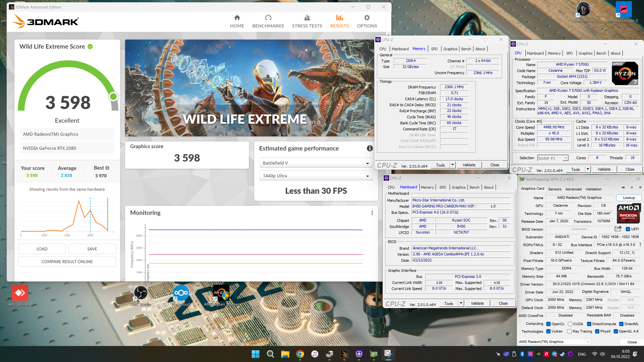Open iTunes music app from taskbar
Image resolution: width=644 pixels, height=362 pixels.
point(315,354)
